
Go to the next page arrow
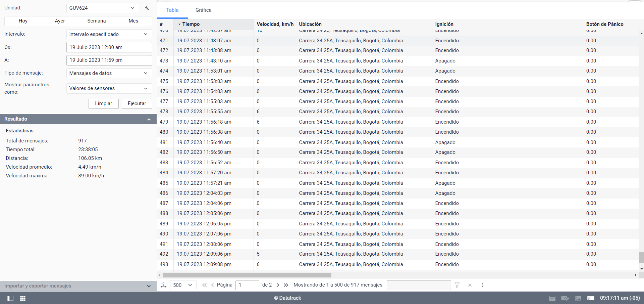[278, 285]
